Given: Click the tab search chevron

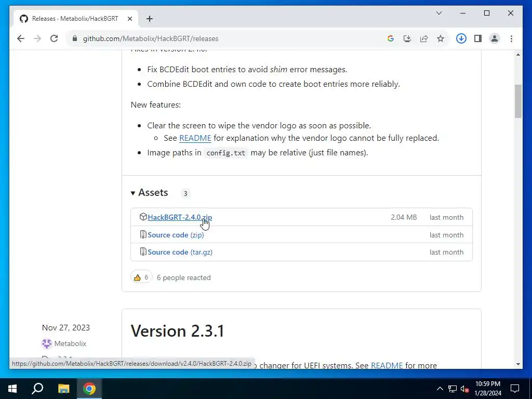Looking at the screenshot, I should pyautogui.click(x=438, y=13).
